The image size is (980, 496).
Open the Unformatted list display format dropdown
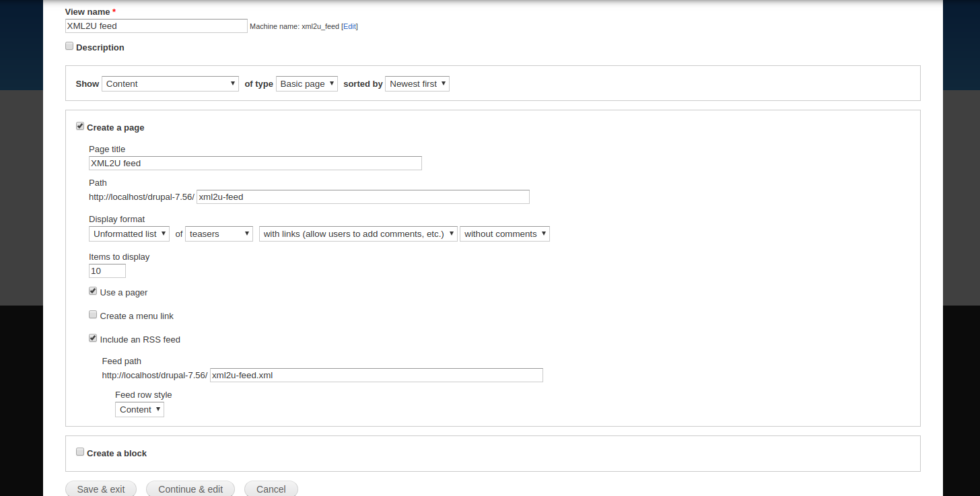click(129, 234)
